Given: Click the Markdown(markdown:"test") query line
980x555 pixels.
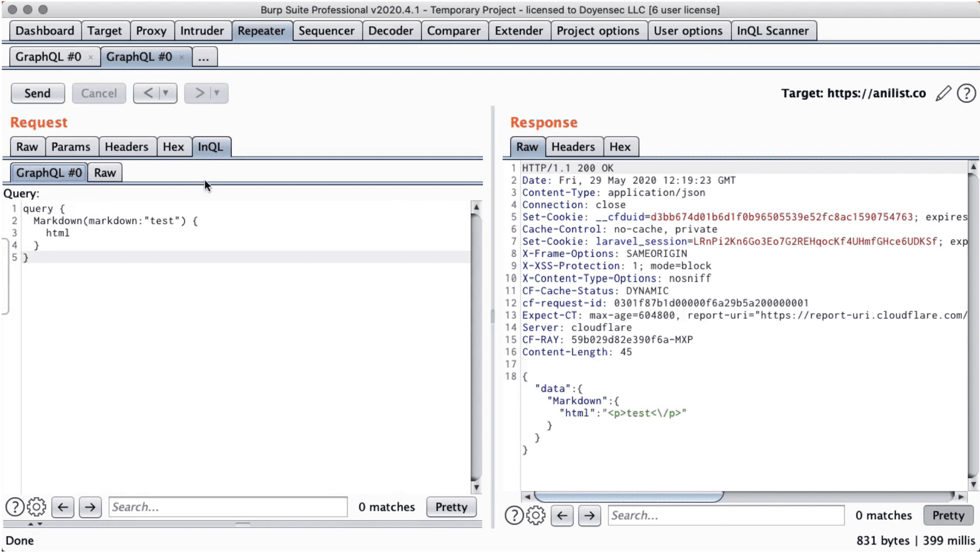Looking at the screenshot, I should 116,221.
